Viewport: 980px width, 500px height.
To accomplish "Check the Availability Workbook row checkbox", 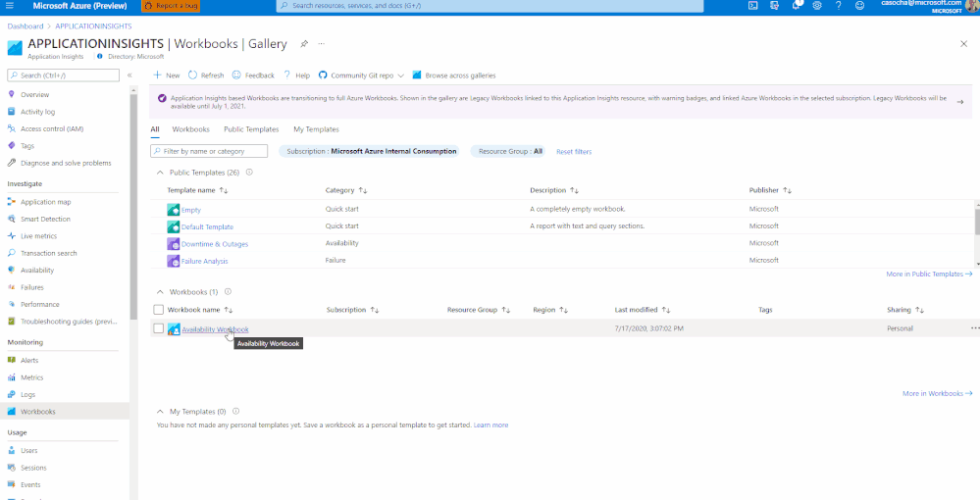I will tap(158, 328).
